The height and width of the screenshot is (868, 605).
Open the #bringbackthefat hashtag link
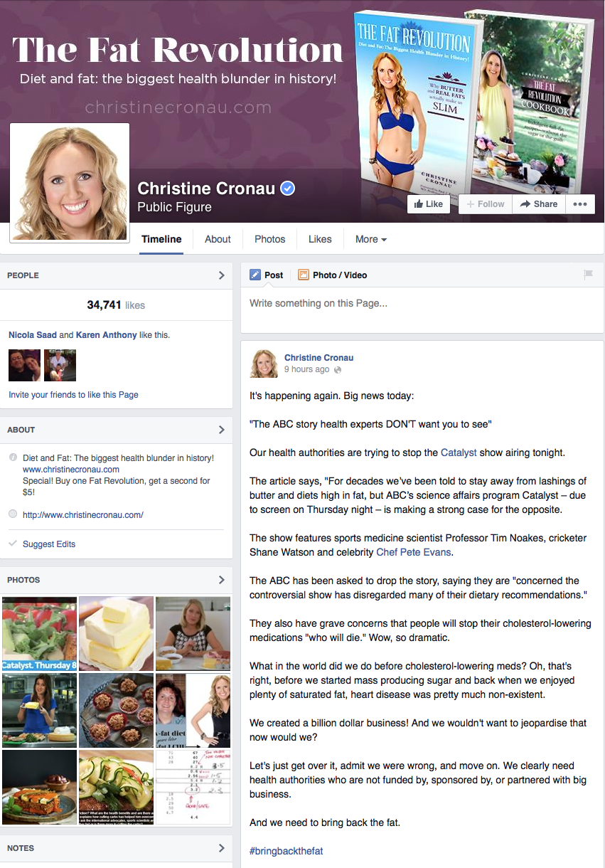point(287,851)
